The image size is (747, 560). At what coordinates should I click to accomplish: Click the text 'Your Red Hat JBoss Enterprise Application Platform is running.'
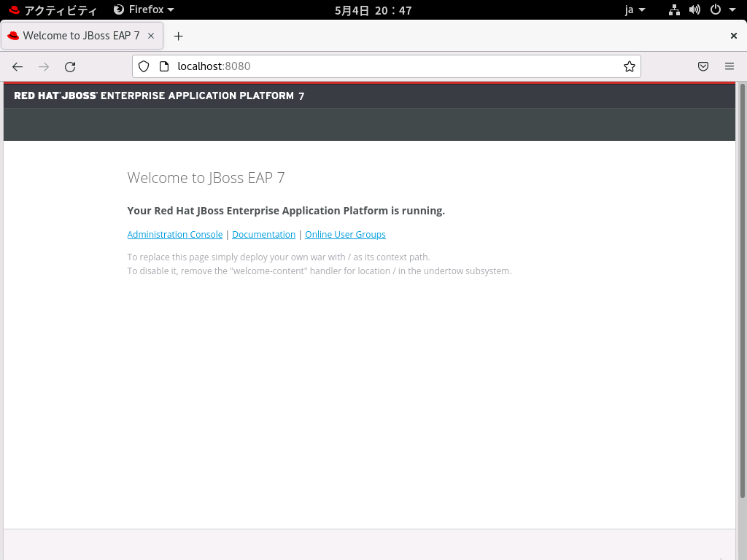tap(286, 211)
